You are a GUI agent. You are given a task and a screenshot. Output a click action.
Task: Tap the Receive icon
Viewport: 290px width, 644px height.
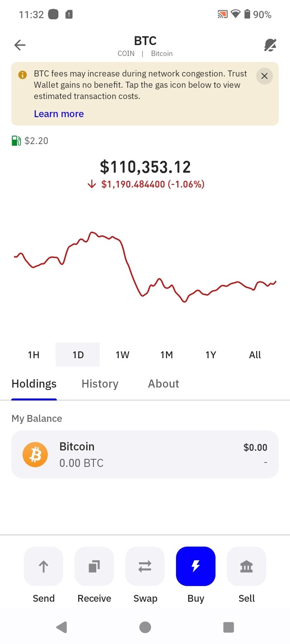(x=94, y=566)
